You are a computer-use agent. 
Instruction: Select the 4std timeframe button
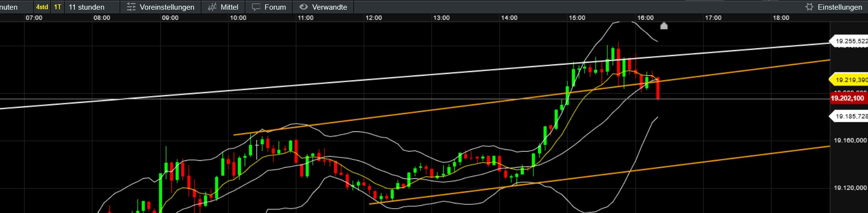coord(42,7)
